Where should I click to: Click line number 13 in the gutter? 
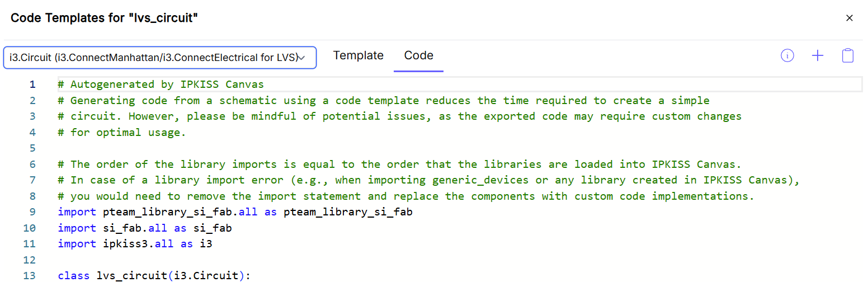point(30,276)
